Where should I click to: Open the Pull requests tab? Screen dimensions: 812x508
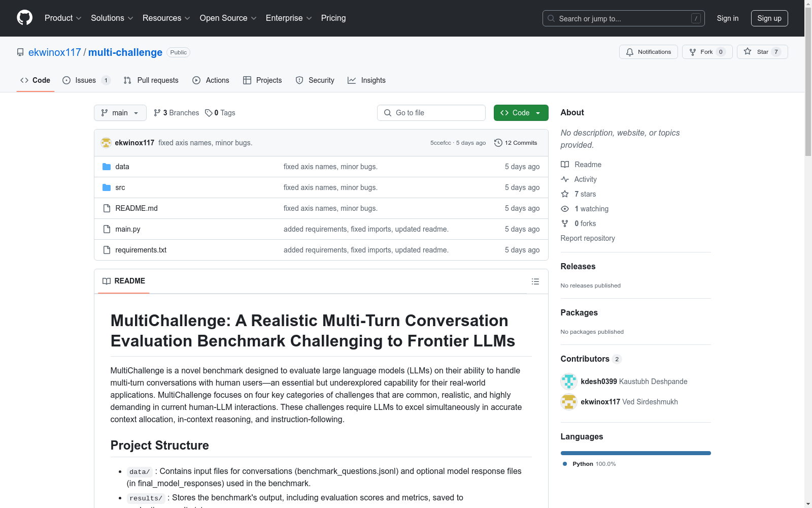click(x=151, y=80)
